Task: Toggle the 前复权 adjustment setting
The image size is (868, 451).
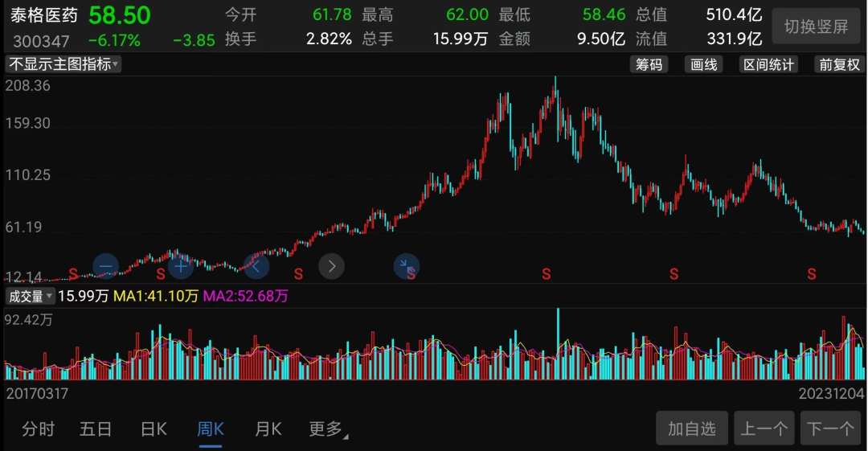Action: pyautogui.click(x=839, y=65)
